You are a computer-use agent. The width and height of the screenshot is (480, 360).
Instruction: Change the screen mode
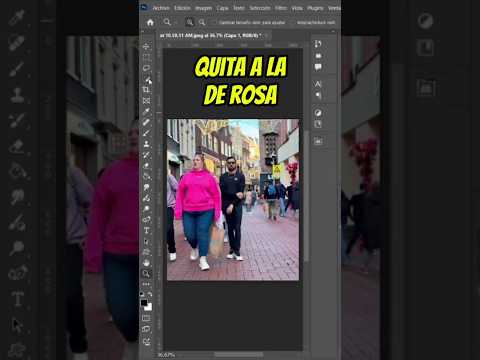click(146, 329)
